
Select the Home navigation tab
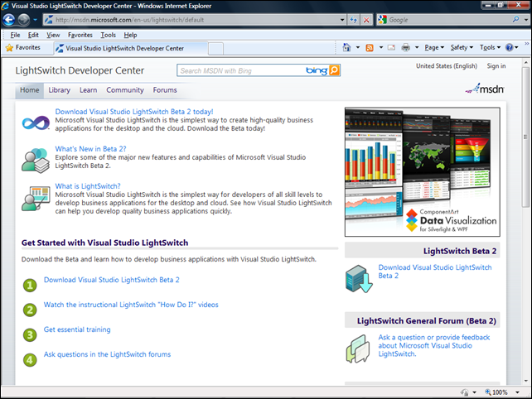(30, 90)
